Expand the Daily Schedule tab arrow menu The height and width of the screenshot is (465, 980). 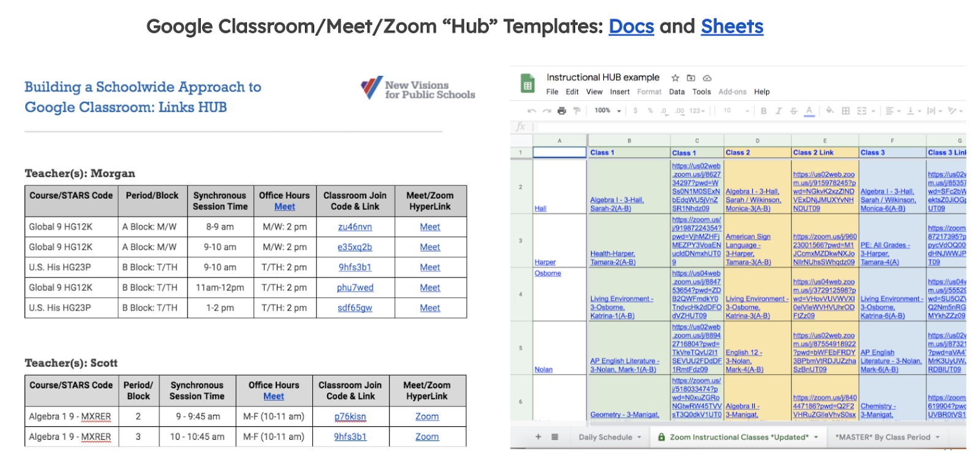639,437
